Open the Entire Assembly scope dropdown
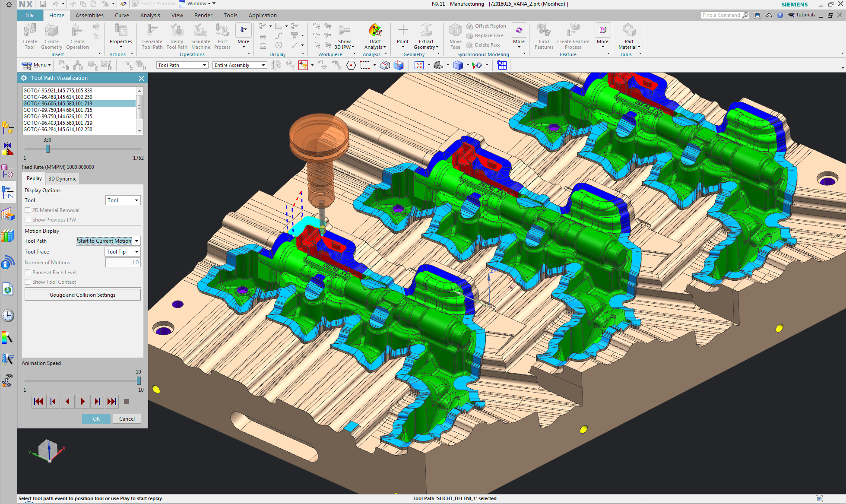846x504 pixels. pyautogui.click(x=240, y=65)
